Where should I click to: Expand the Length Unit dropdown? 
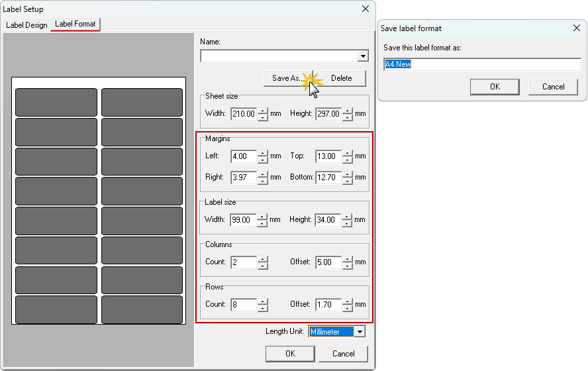[x=360, y=331]
